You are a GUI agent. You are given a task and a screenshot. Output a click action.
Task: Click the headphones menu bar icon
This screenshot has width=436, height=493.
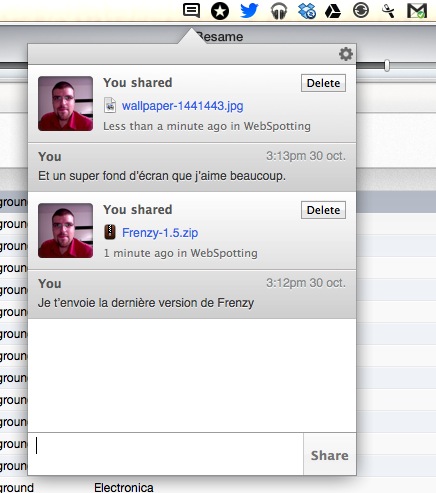[279, 11]
